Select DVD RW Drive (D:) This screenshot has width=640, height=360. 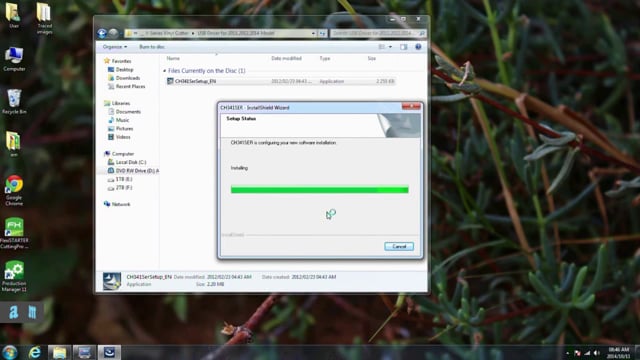(x=133, y=171)
